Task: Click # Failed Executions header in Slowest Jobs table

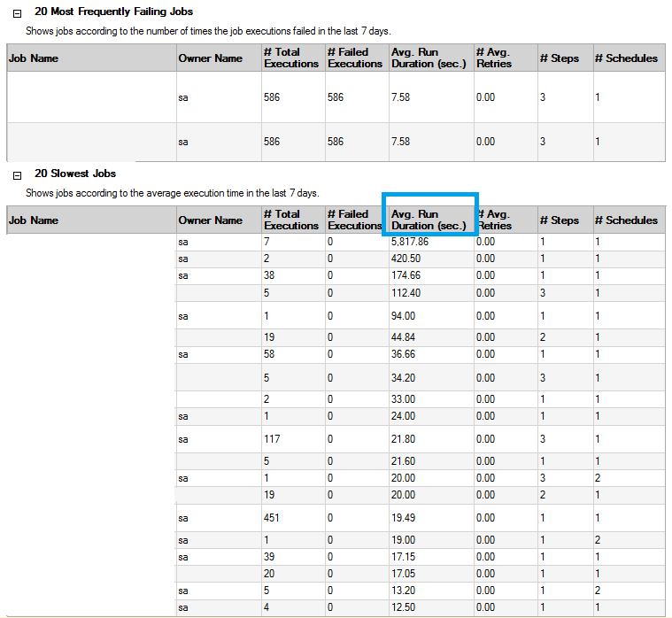Action: point(352,220)
